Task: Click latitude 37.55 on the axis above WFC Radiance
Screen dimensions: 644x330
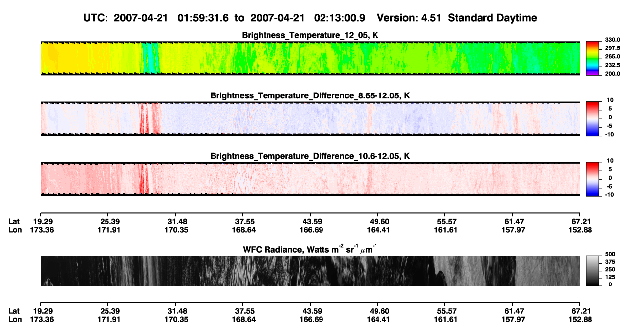Action: (245, 221)
